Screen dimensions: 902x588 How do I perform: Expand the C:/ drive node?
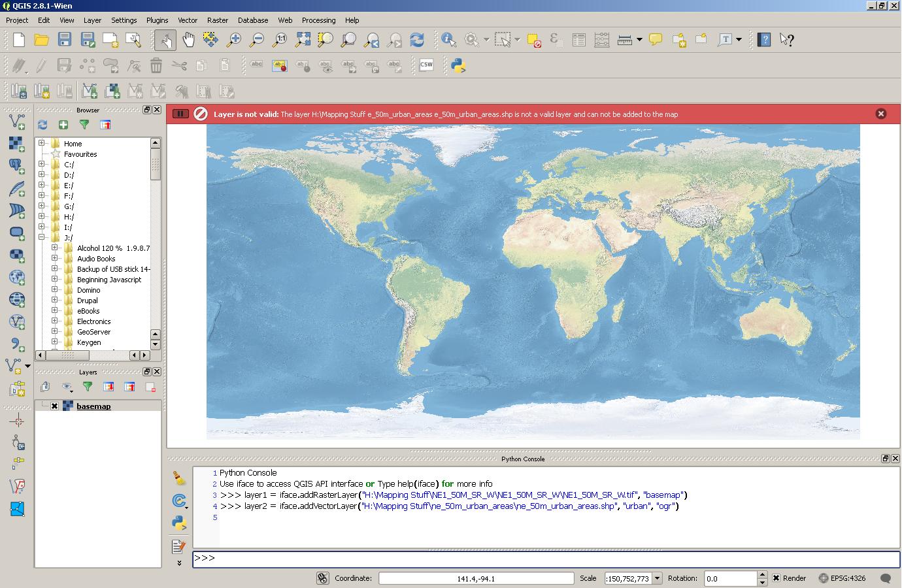click(42, 164)
